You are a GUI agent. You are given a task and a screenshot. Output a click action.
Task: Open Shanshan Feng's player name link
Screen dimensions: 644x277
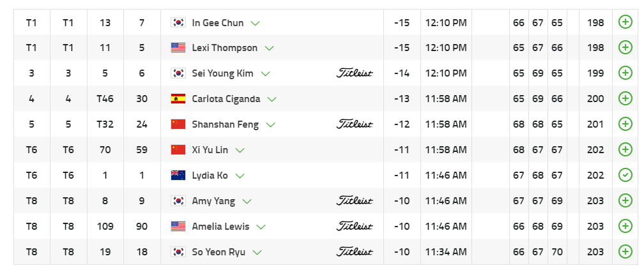point(225,124)
